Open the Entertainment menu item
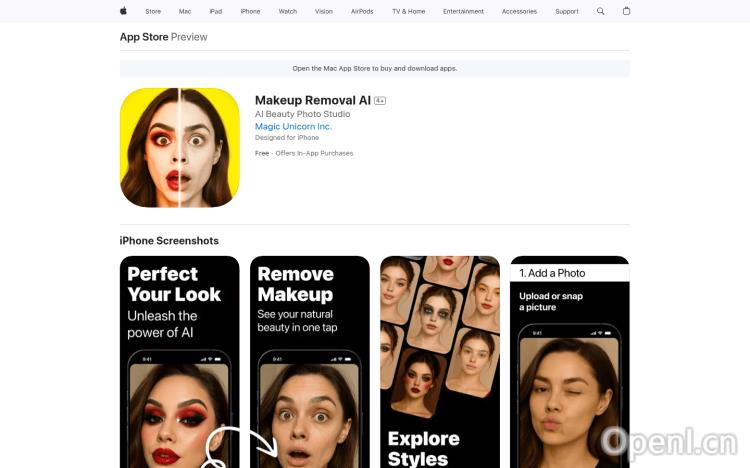The height and width of the screenshot is (468, 750). (x=463, y=11)
